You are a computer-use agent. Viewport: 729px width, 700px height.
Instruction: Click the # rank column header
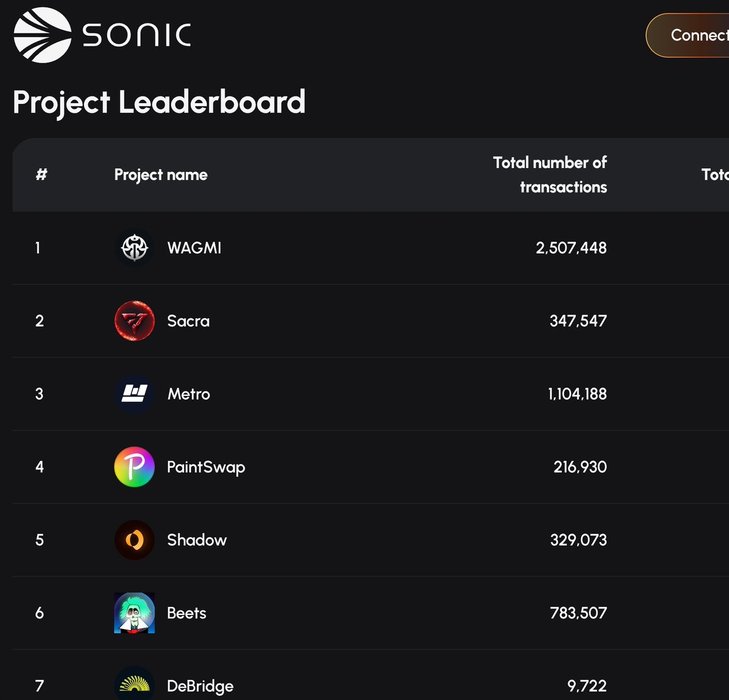click(x=41, y=175)
